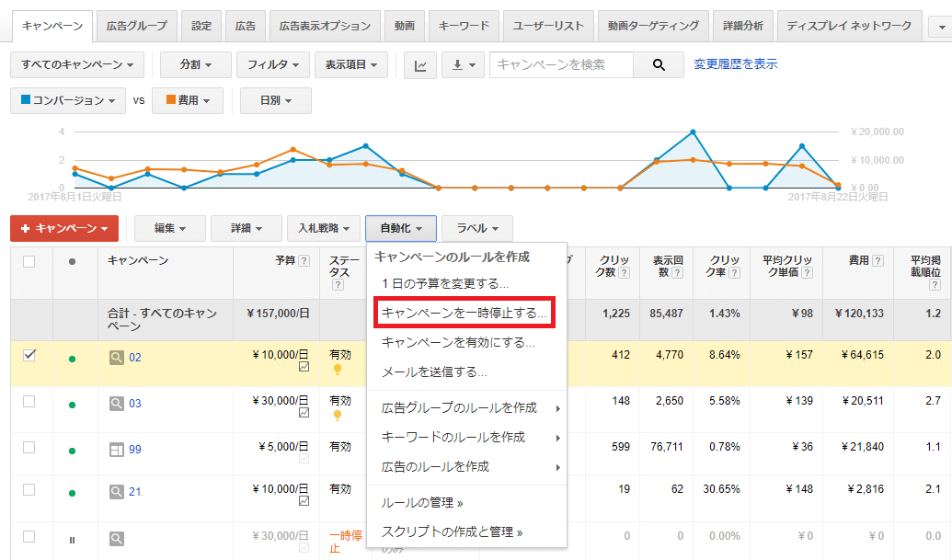The image size is (952, 560).
Task: Click the search campaign type icon for 02
Action: point(117,358)
